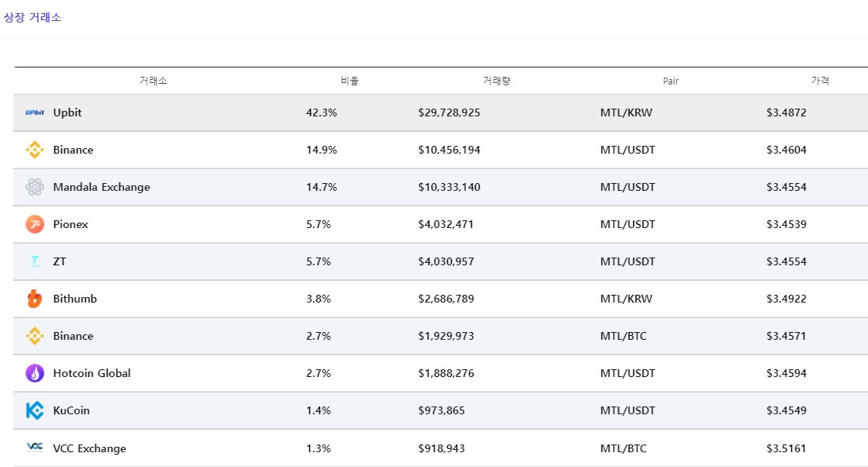Screen dimensions: 868x467
Task: Click the 비율 column header
Action: pyautogui.click(x=350, y=81)
